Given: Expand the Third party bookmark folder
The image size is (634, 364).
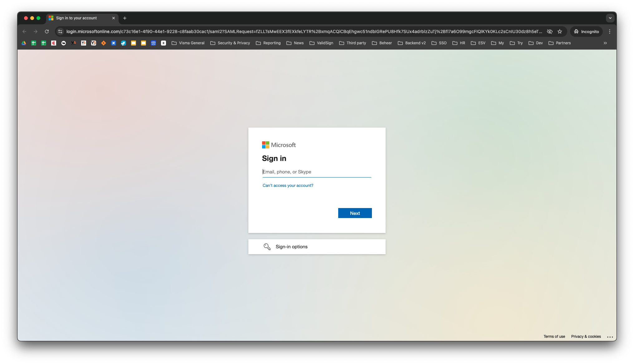Looking at the screenshot, I should tap(353, 43).
